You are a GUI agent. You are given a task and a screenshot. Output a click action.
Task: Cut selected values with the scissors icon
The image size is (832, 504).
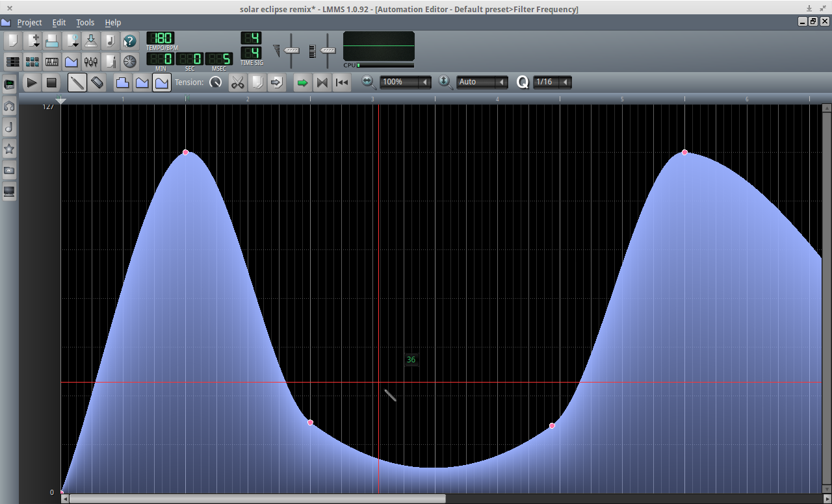click(x=237, y=82)
